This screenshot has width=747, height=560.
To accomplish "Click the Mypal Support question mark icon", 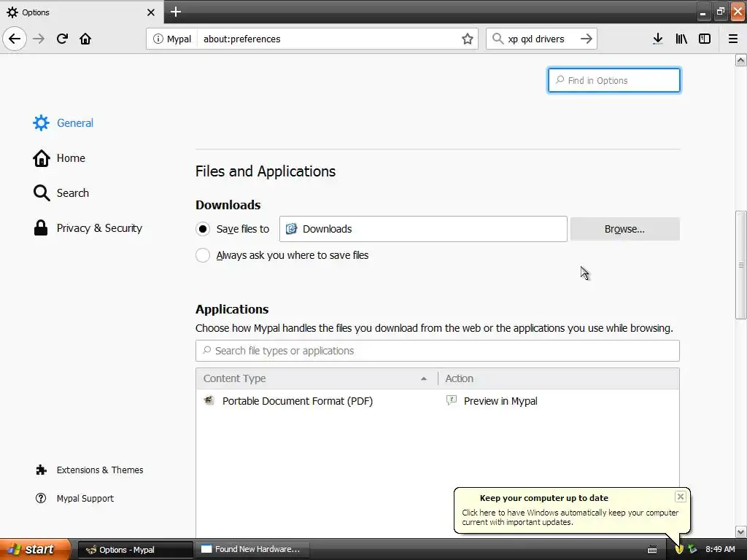I will 41,498.
